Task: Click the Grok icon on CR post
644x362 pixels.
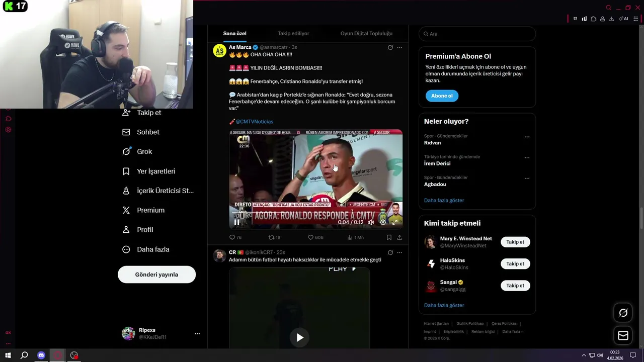Action: [x=390, y=252]
